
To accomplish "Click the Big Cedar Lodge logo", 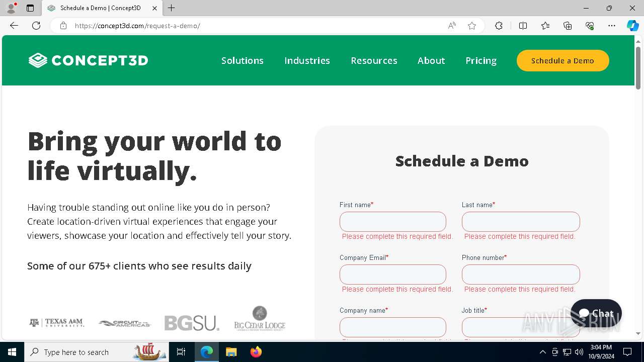I will [260, 318].
